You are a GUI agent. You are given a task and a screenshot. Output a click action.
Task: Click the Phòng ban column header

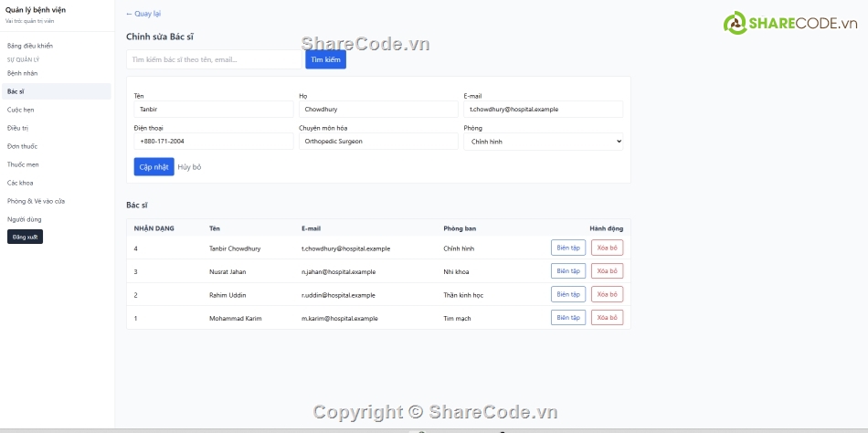tap(460, 228)
